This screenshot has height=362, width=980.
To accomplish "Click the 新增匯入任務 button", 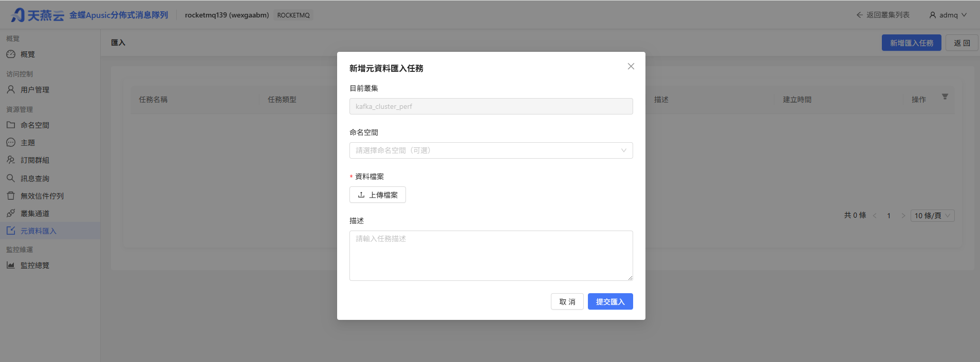I will [912, 43].
